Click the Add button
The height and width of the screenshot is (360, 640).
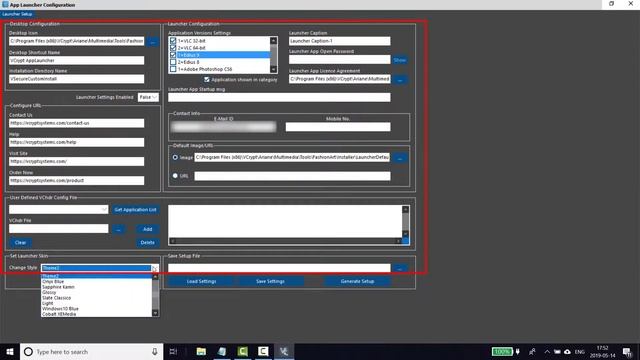147,229
